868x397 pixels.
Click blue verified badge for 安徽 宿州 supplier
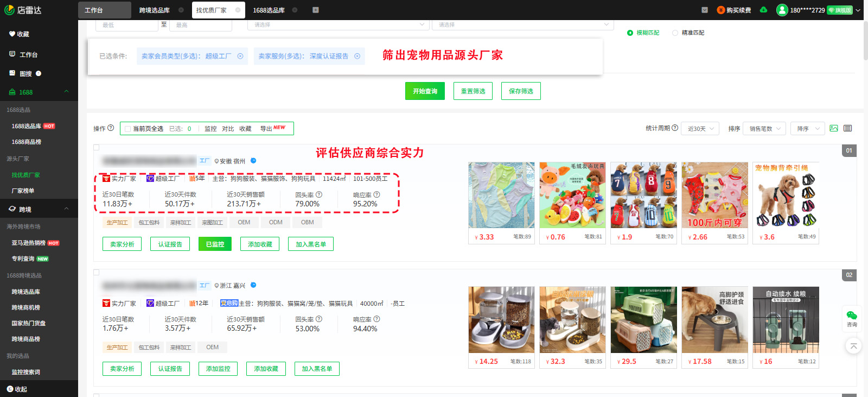click(x=253, y=161)
